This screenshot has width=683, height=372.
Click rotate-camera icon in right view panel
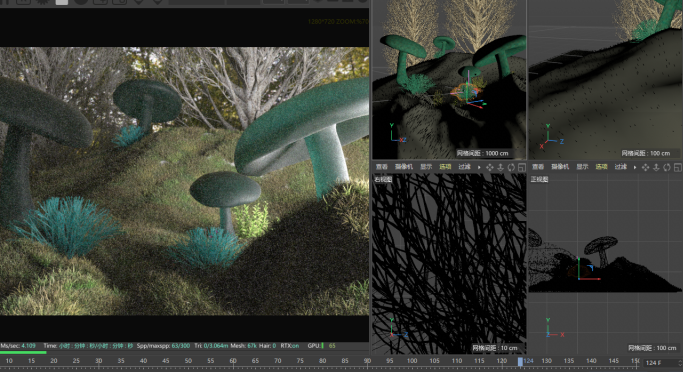pyautogui.click(x=511, y=167)
